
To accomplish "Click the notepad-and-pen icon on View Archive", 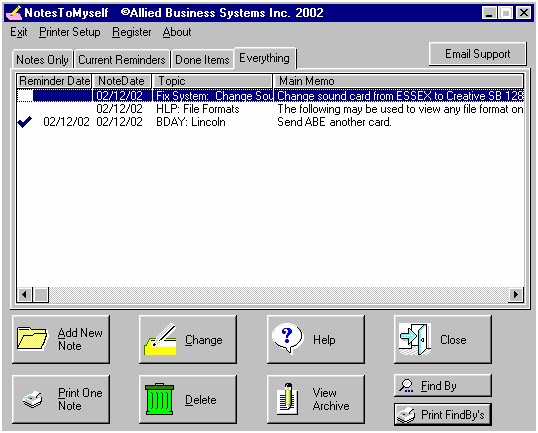I will (x=288, y=399).
